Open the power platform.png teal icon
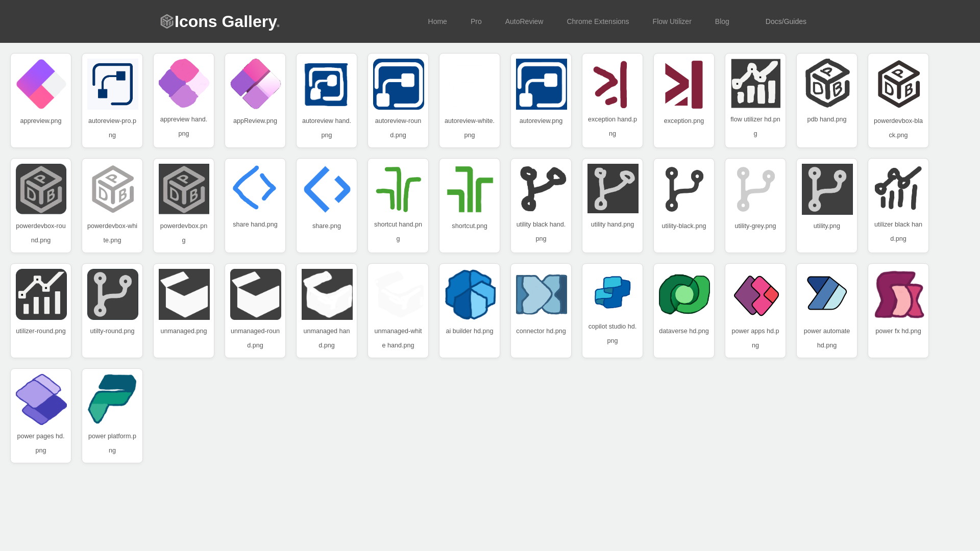980x551 pixels. click(x=112, y=399)
